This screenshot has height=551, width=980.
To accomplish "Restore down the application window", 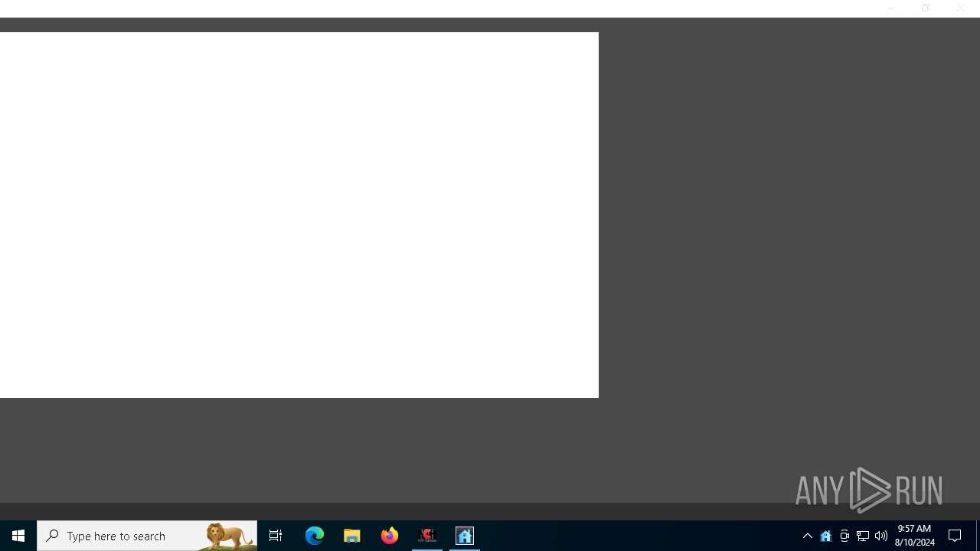I will click(x=926, y=8).
